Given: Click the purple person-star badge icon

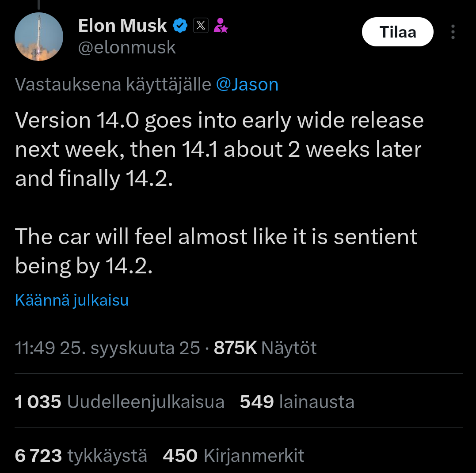Looking at the screenshot, I should coord(220,26).
